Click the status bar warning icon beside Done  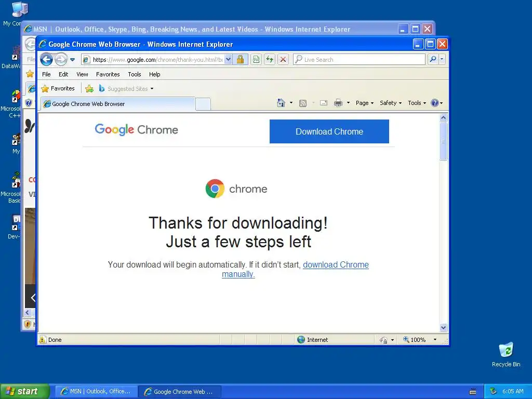(x=43, y=340)
